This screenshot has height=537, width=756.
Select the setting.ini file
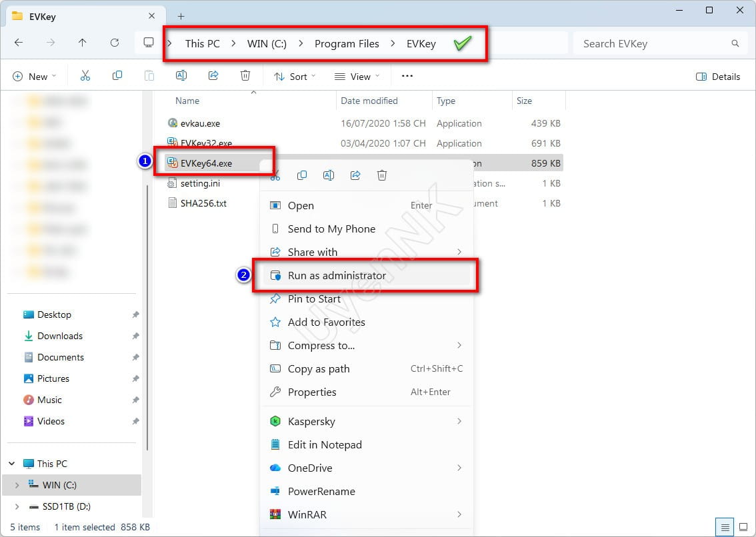200,183
